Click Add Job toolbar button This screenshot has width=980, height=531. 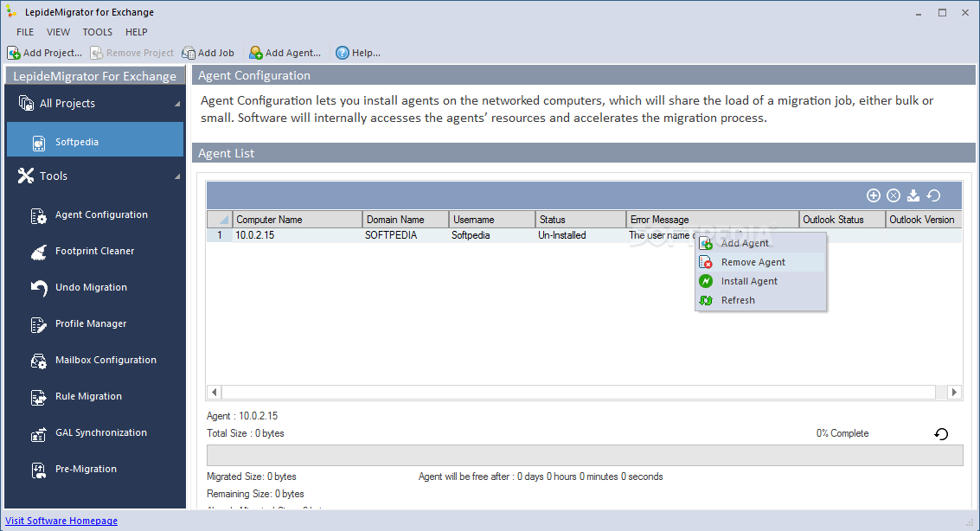pos(208,53)
